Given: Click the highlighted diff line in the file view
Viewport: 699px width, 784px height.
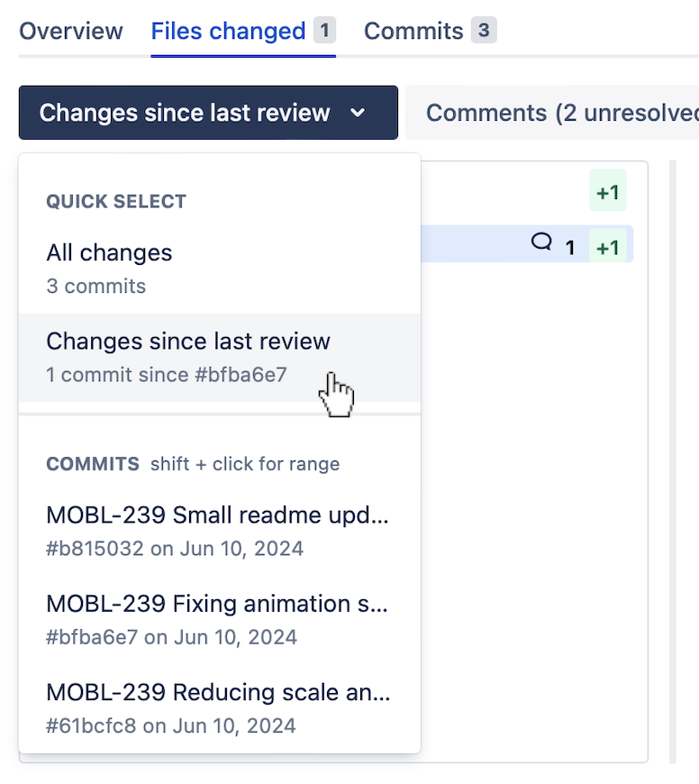Looking at the screenshot, I should [495, 244].
